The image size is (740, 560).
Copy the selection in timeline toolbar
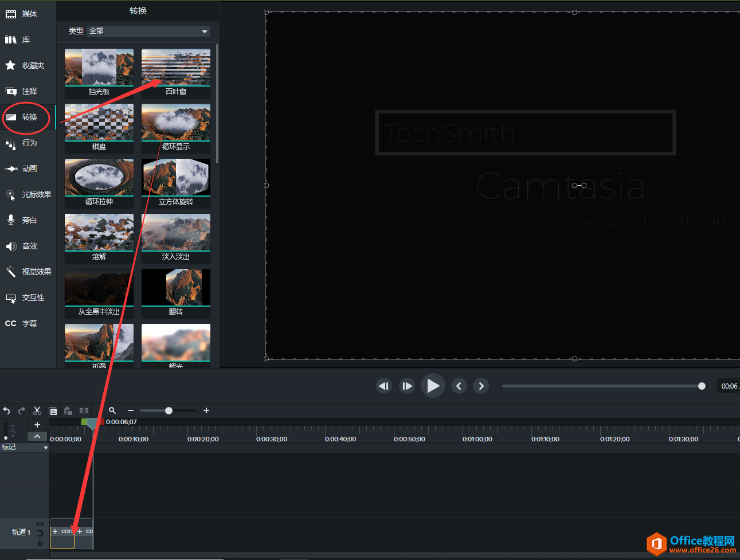[53, 410]
